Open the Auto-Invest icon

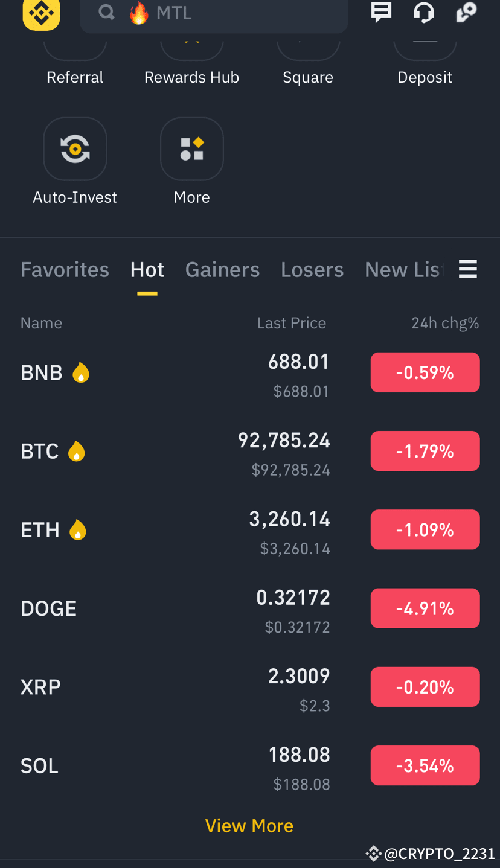point(75,148)
